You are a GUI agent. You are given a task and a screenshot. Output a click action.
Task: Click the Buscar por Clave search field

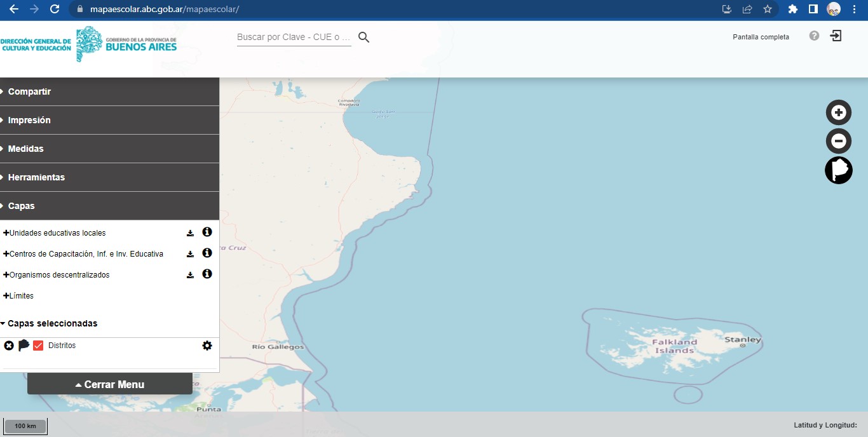click(294, 37)
